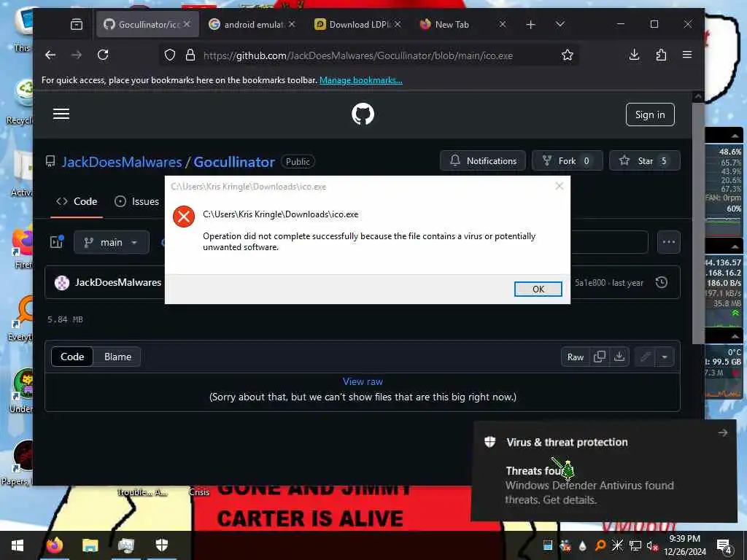Open GitHub hamburger navigation menu
Viewport: 747px width, 560px height.
(61, 114)
